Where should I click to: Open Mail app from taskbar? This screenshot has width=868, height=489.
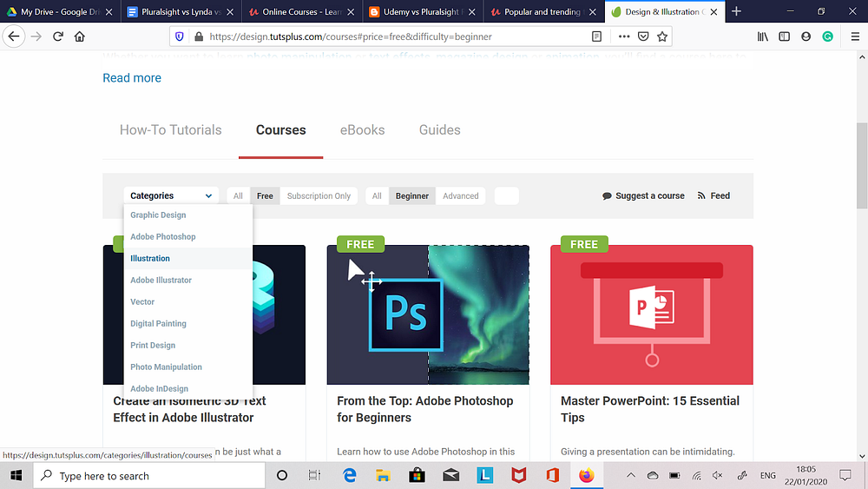[451, 476]
